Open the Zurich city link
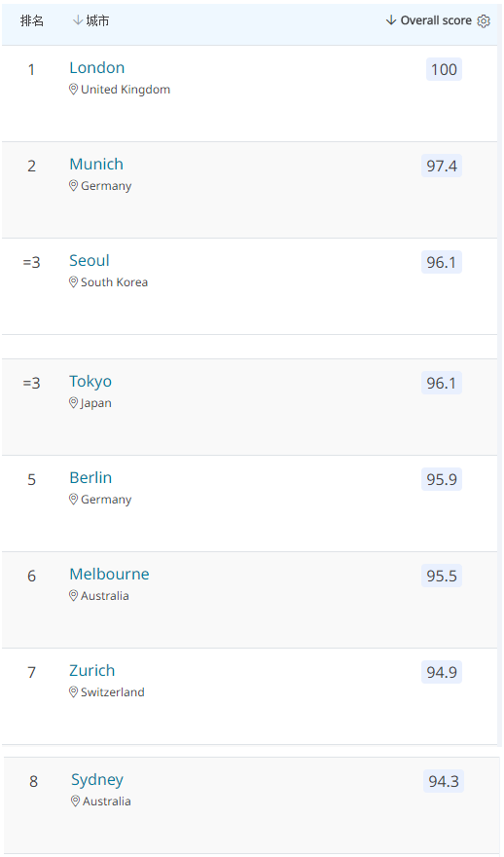This screenshot has width=504, height=857. [91, 671]
